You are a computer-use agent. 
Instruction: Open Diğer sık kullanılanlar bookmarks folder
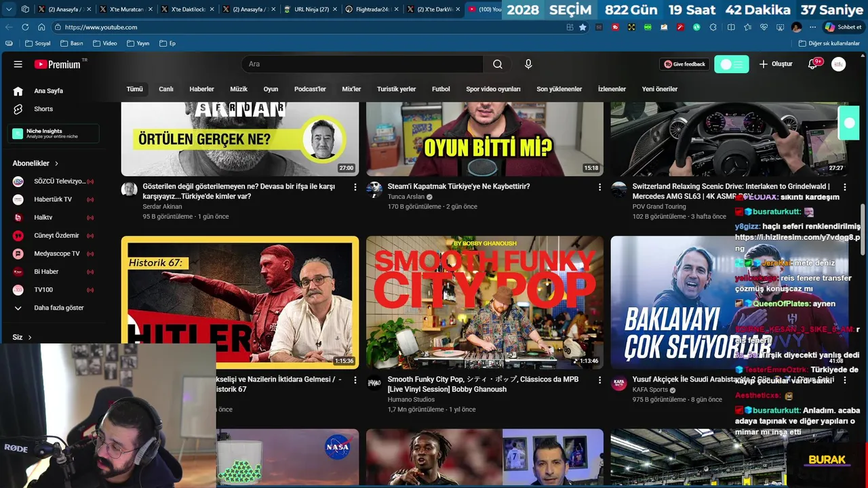click(829, 43)
